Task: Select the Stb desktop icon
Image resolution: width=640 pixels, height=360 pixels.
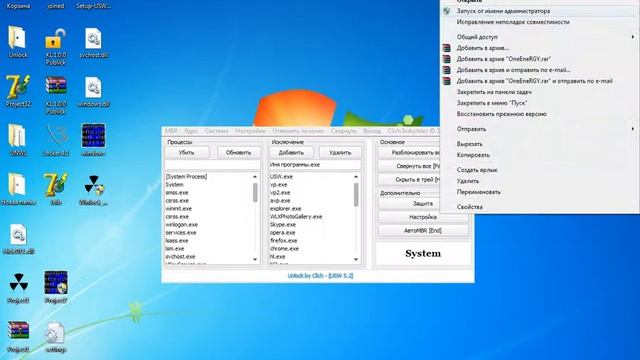Action: pos(56,185)
